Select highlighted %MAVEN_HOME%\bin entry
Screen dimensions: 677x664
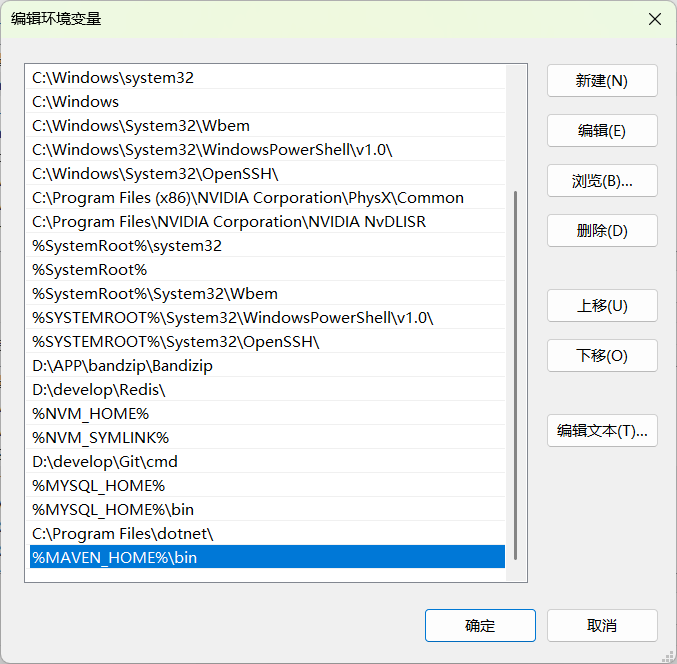[x=267, y=557]
